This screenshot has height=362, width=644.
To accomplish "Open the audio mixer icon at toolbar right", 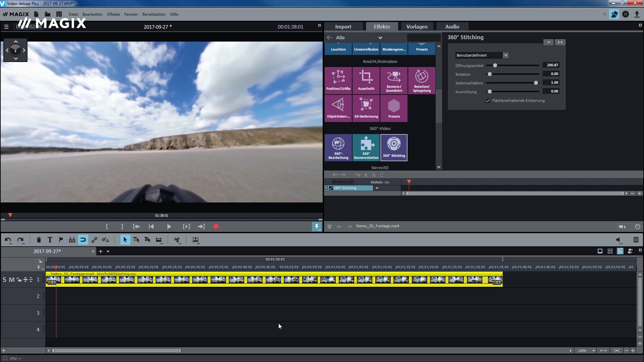I will pyautogui.click(x=636, y=240).
